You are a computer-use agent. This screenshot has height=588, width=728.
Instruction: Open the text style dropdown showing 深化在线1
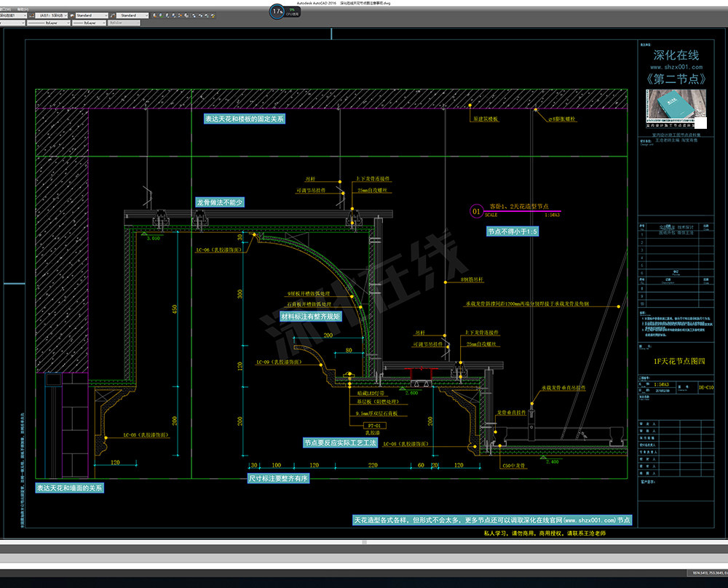coord(13,15)
